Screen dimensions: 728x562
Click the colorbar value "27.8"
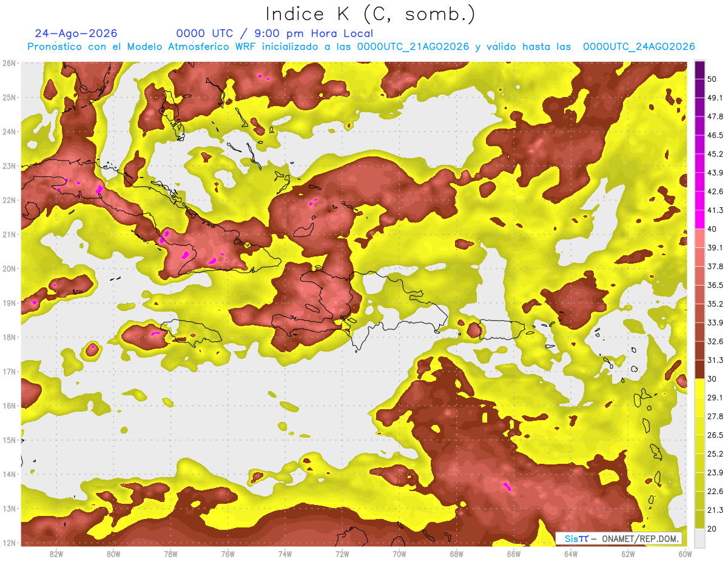click(x=715, y=416)
